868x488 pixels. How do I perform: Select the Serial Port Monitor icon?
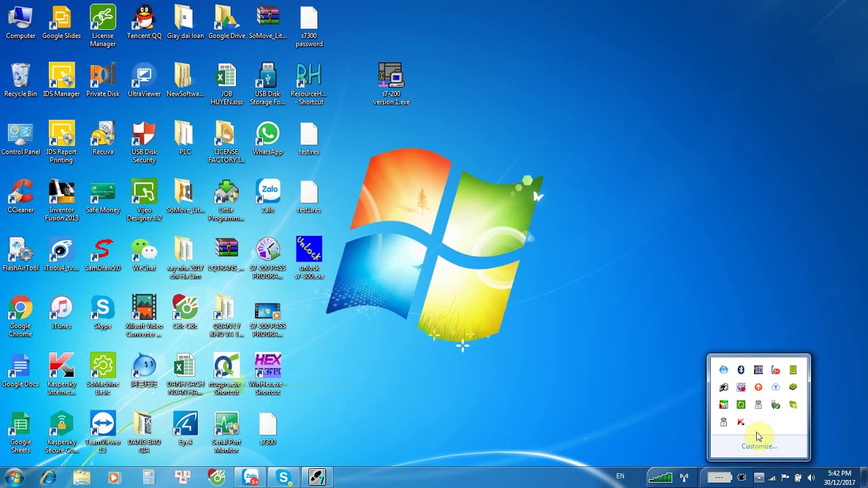[226, 432]
